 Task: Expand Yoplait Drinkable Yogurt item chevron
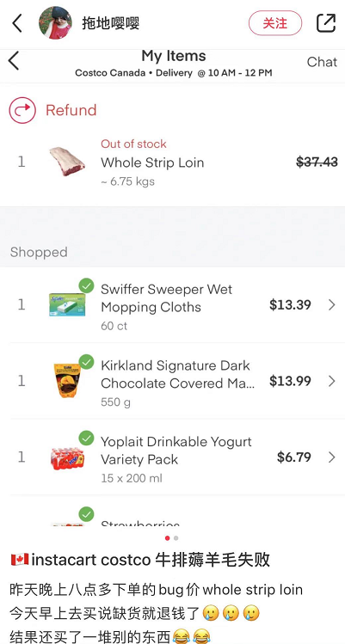click(x=332, y=457)
